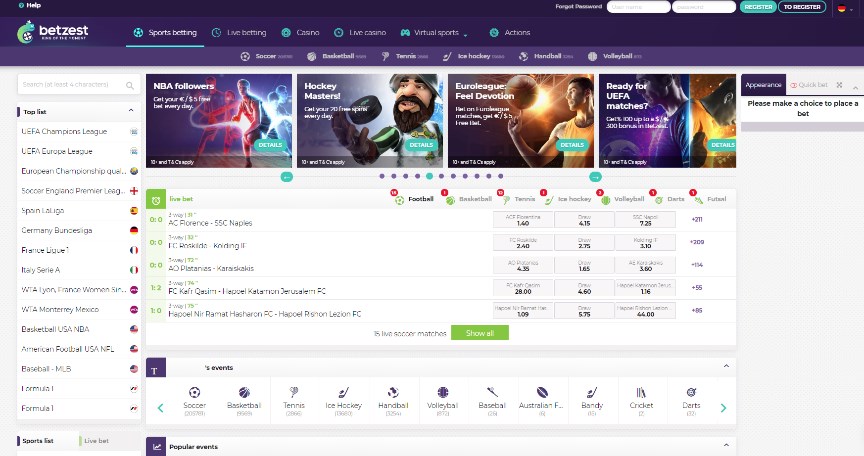Select the highlighted carousel pagination dot
This screenshot has height=456, width=864.
429,176
